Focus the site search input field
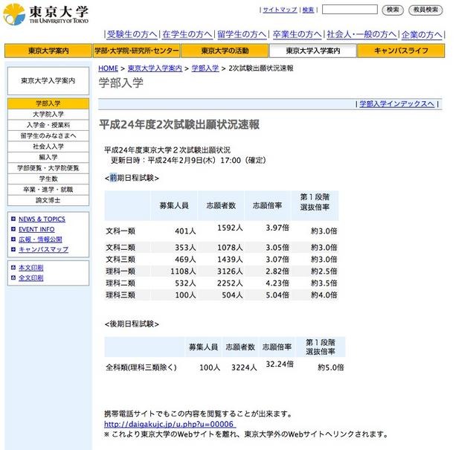 coord(350,10)
